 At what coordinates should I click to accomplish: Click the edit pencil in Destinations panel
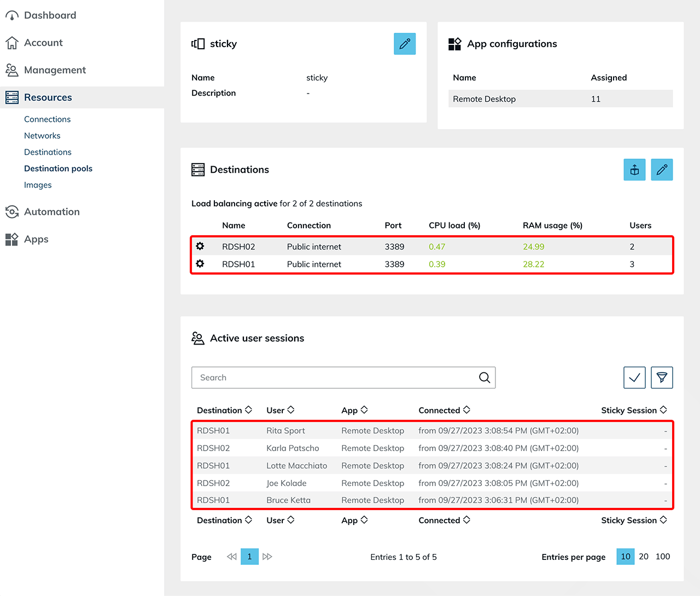(662, 170)
